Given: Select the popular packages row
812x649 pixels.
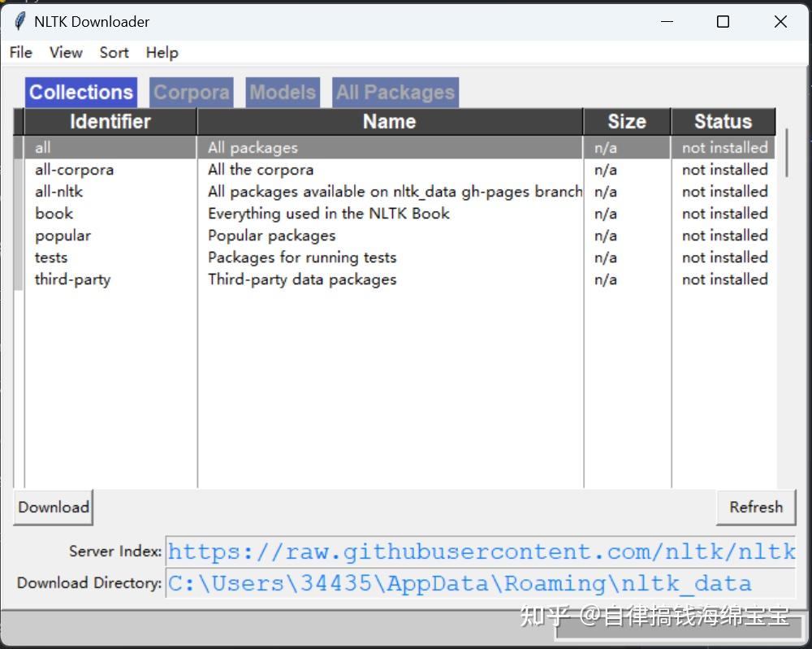Looking at the screenshot, I should click(63, 236).
